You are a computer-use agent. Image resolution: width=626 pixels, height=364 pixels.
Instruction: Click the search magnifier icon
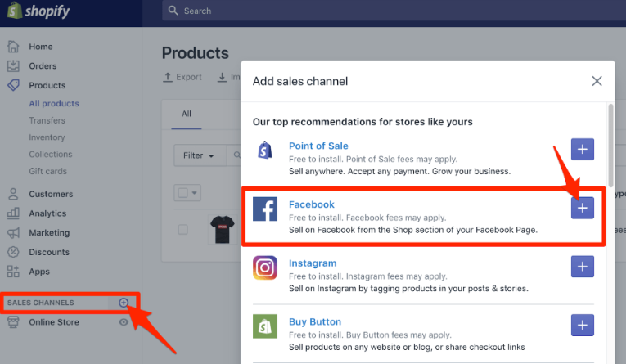click(173, 11)
